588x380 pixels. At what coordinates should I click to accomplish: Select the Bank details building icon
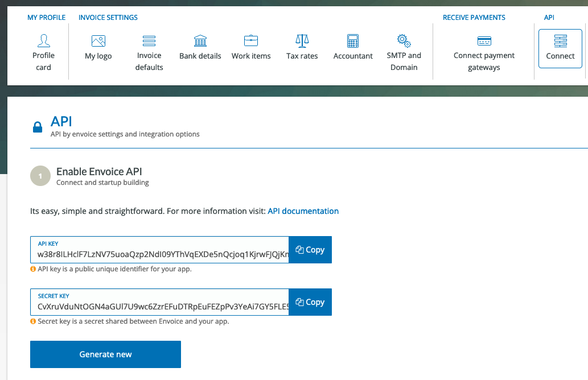(200, 41)
